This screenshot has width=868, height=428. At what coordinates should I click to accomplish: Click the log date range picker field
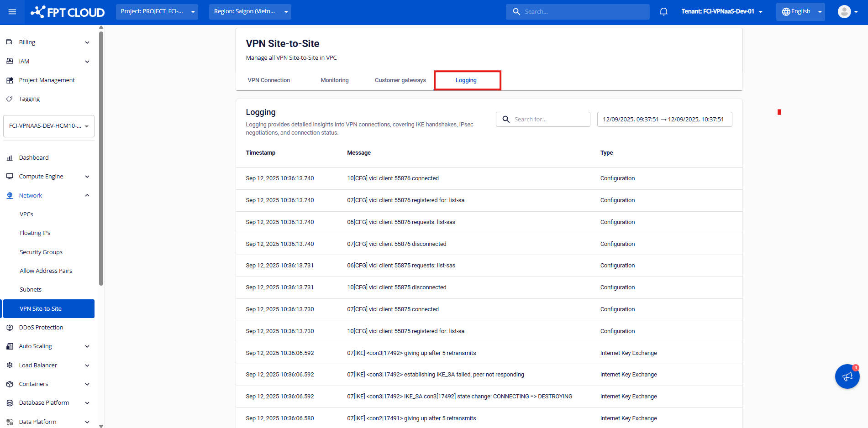pos(664,120)
